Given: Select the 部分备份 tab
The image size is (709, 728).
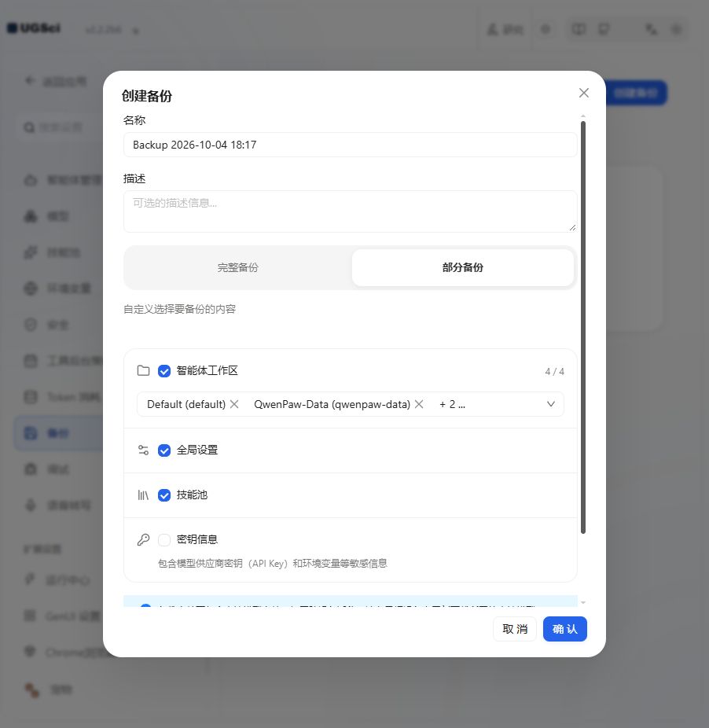Looking at the screenshot, I should point(462,267).
